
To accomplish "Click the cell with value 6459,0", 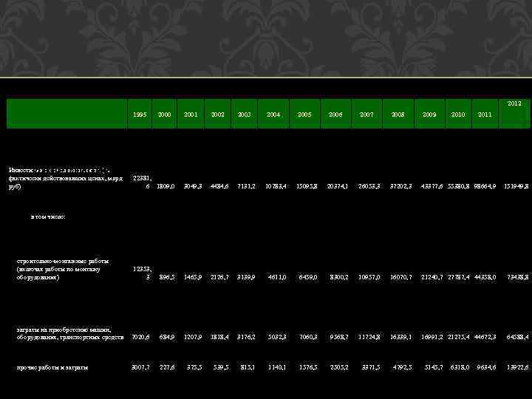I will click(308, 277).
